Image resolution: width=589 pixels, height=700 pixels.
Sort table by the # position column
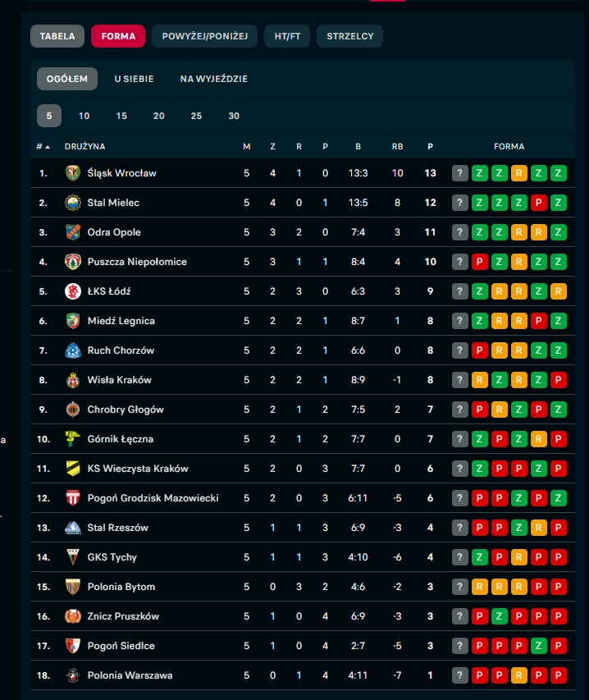click(x=43, y=147)
